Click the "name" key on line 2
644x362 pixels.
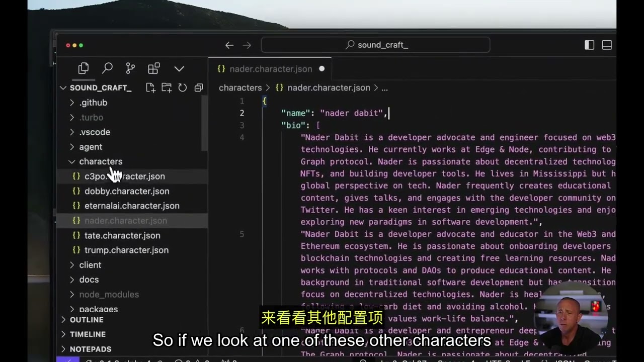(x=295, y=113)
